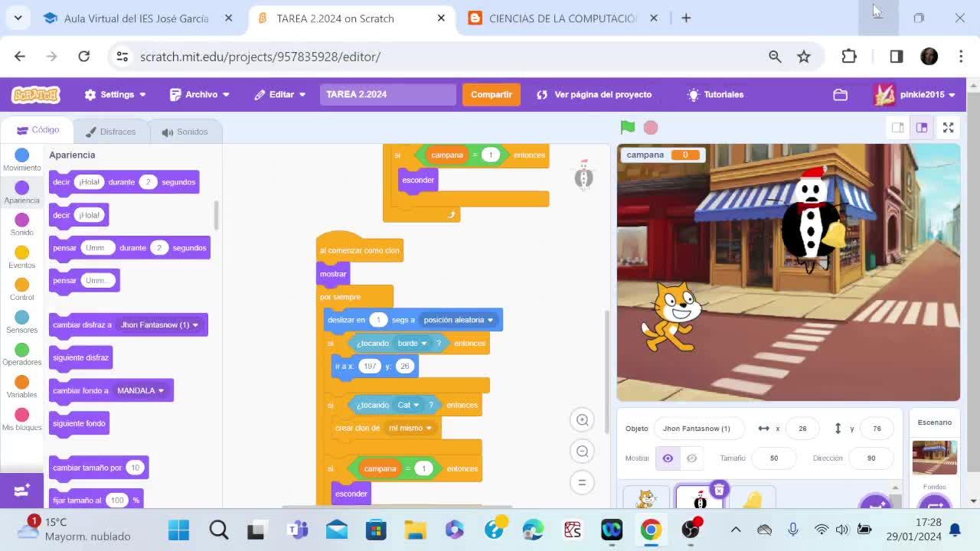Switch to the Disfraces tab
This screenshot has width=980, height=551.
[x=110, y=132]
